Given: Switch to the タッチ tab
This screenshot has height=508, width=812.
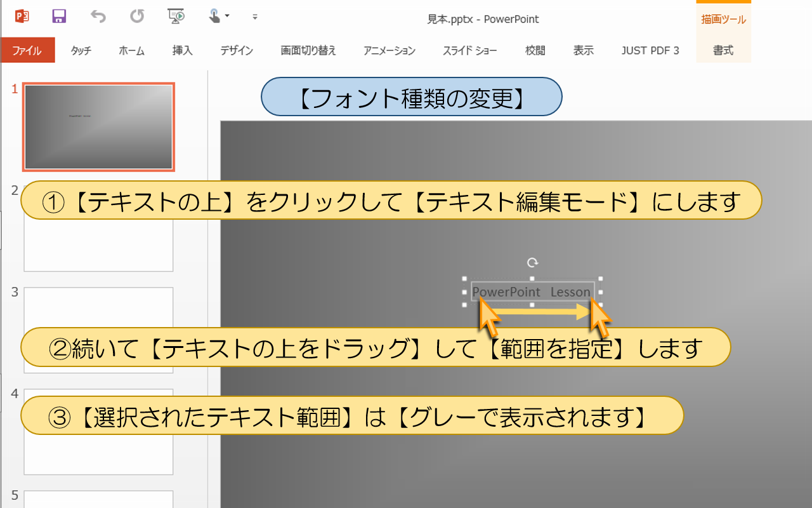Looking at the screenshot, I should pos(81,51).
